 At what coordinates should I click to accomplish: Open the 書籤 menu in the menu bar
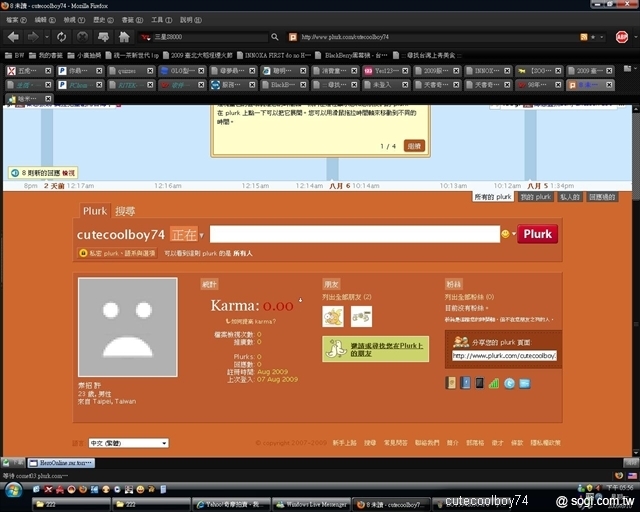coord(129,19)
